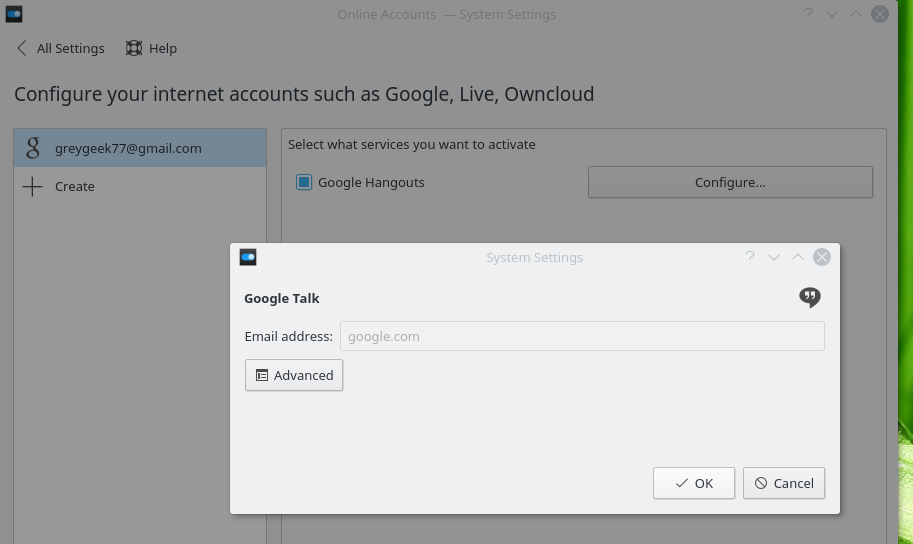
Task: Go back to All Settings
Action: (x=60, y=48)
